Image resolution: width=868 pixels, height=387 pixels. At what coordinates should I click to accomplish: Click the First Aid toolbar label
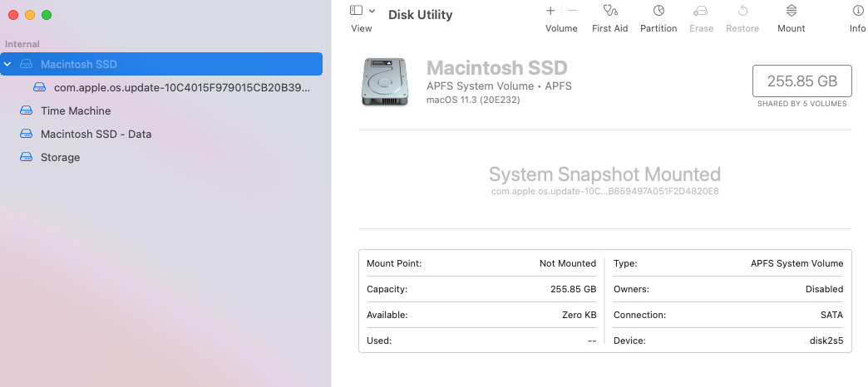coord(610,28)
